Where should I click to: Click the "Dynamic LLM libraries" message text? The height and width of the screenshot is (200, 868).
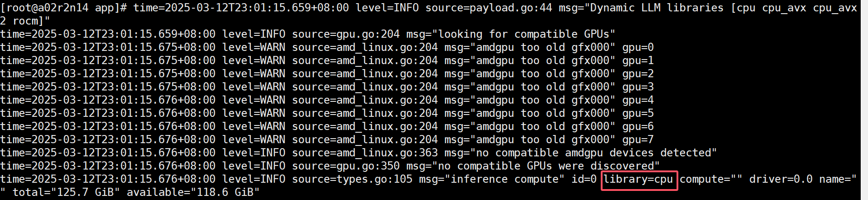click(657, 8)
